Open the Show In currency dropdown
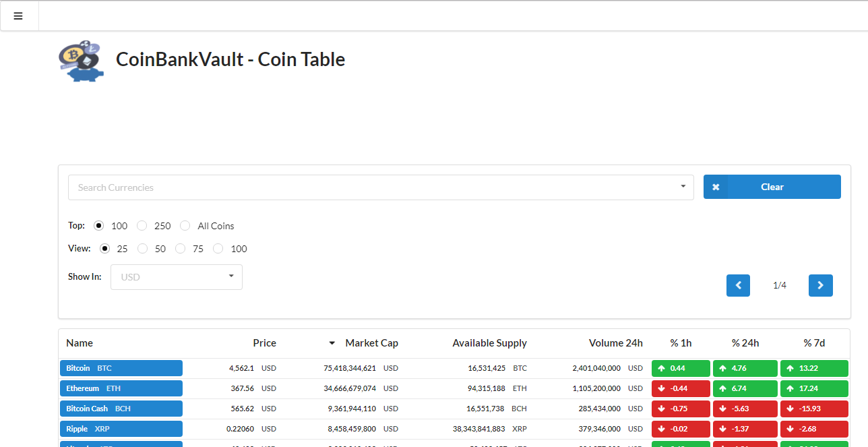This screenshot has width=868, height=447. click(x=176, y=276)
